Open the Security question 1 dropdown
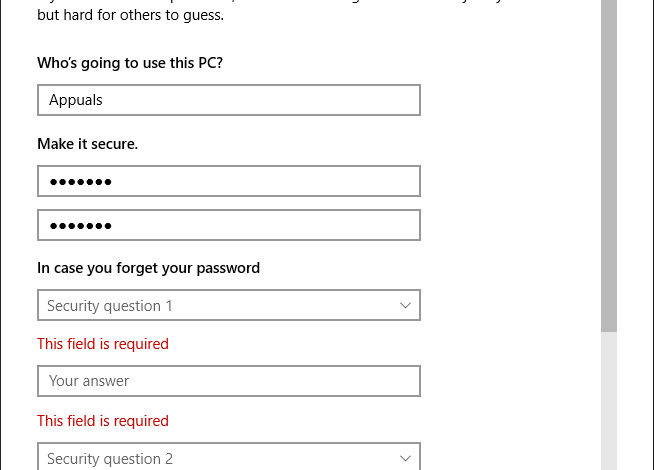The width and height of the screenshot is (654, 470). click(x=228, y=305)
